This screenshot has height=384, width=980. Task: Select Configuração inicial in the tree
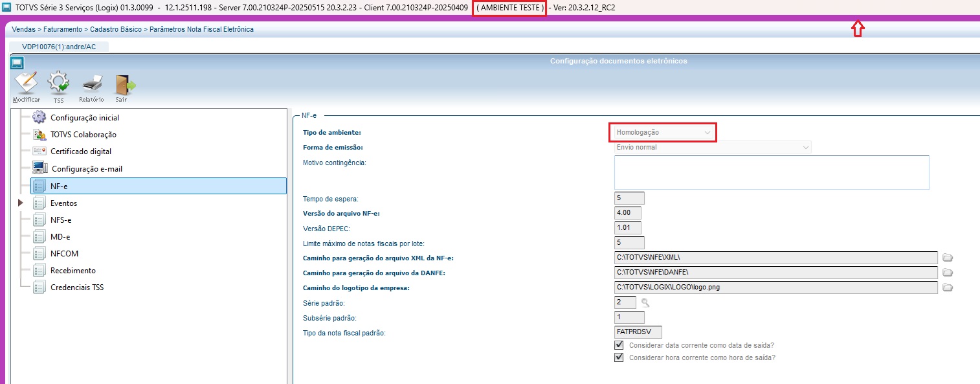click(85, 118)
